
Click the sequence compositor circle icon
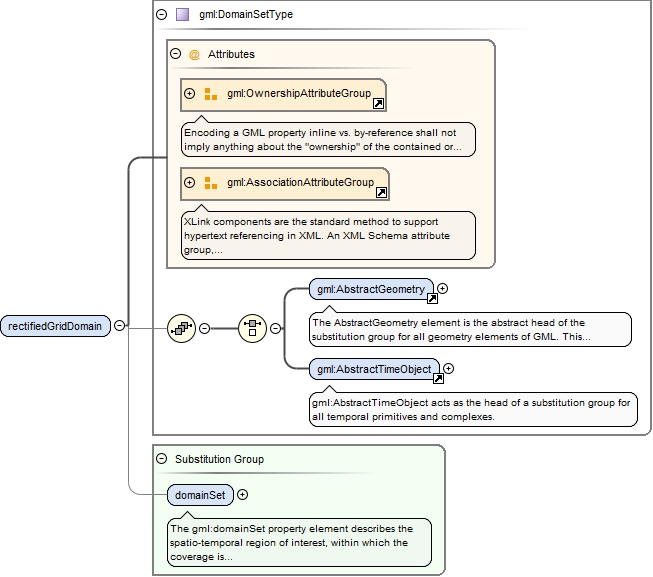(x=181, y=328)
